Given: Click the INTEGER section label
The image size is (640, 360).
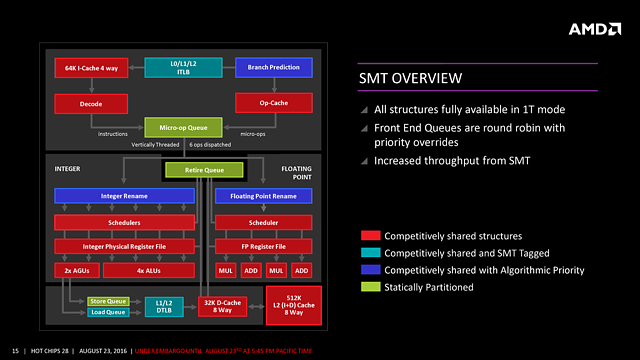Looking at the screenshot, I should [x=67, y=169].
